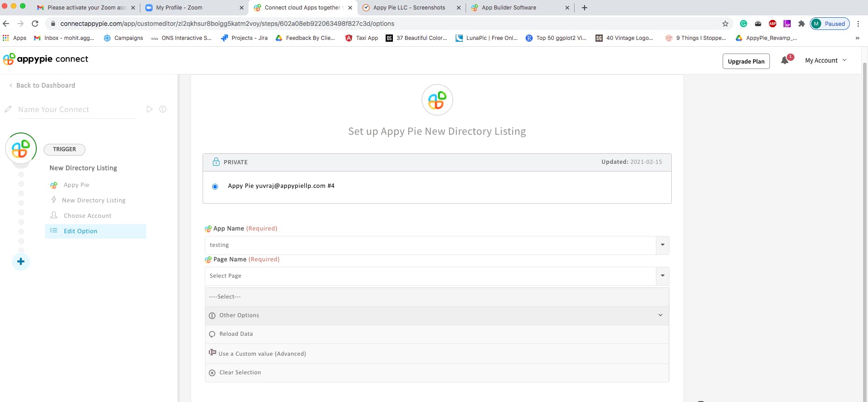Choose Clear Selection option
This screenshot has width=868, height=402.
437,373
